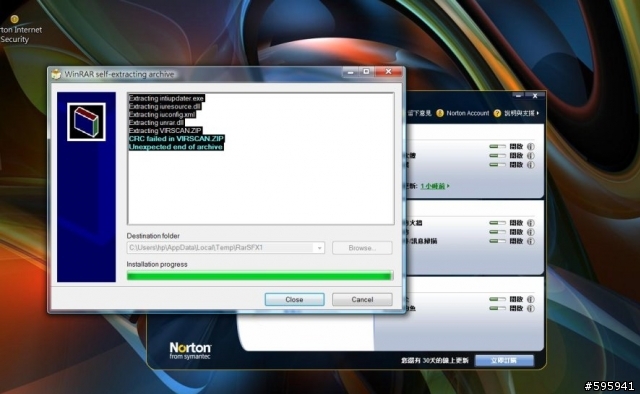The height and width of the screenshot is (394, 640).
Task: Click the WinRAR title bar archive icon
Action: click(x=56, y=74)
